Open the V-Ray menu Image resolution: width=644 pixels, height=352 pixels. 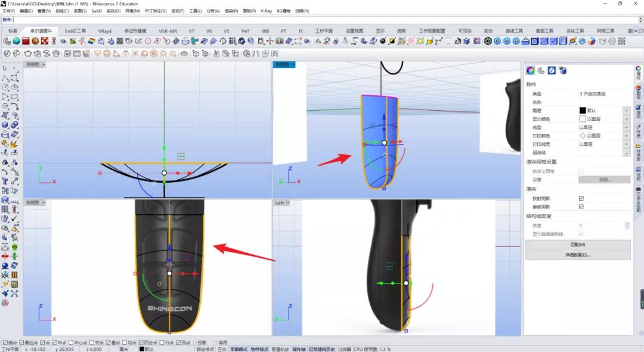[266, 11]
